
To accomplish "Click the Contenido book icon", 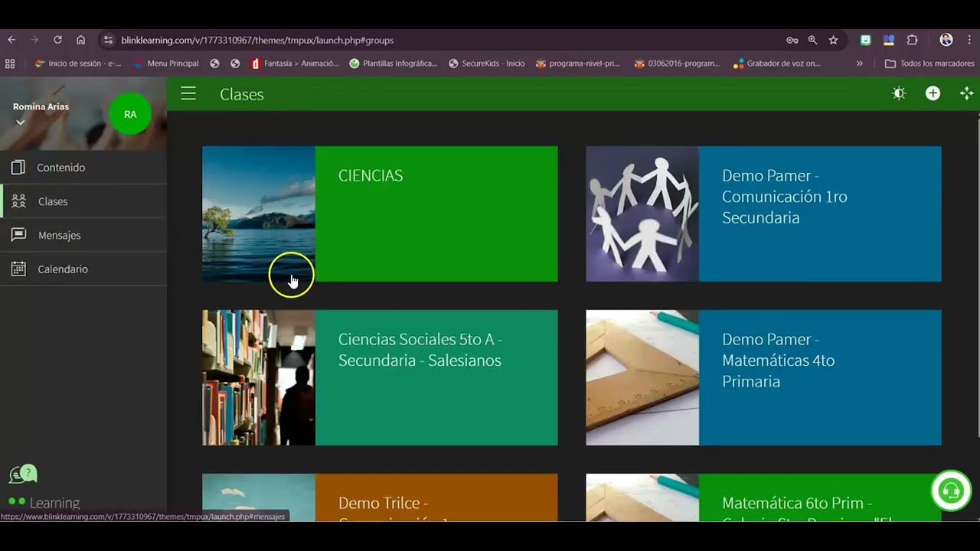I will (18, 168).
